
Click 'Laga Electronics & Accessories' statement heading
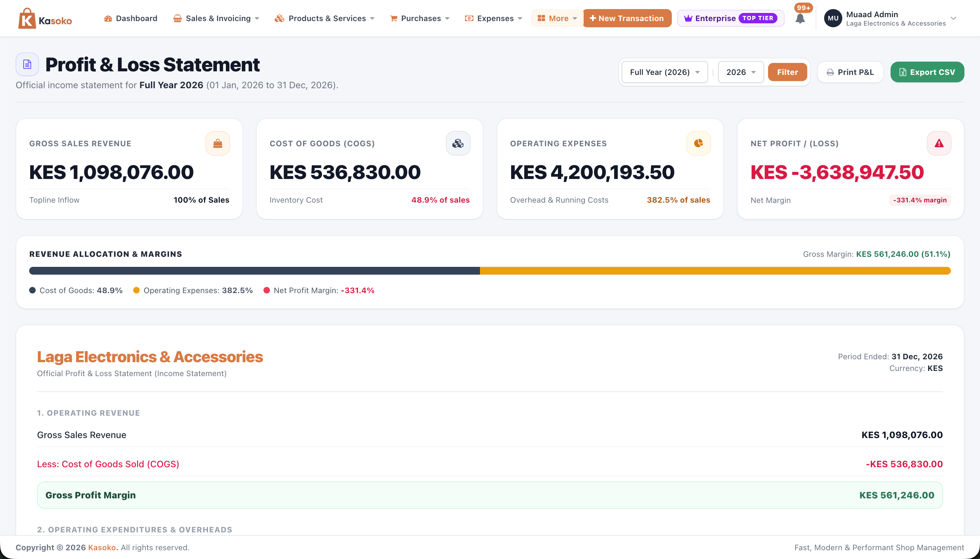click(x=150, y=357)
